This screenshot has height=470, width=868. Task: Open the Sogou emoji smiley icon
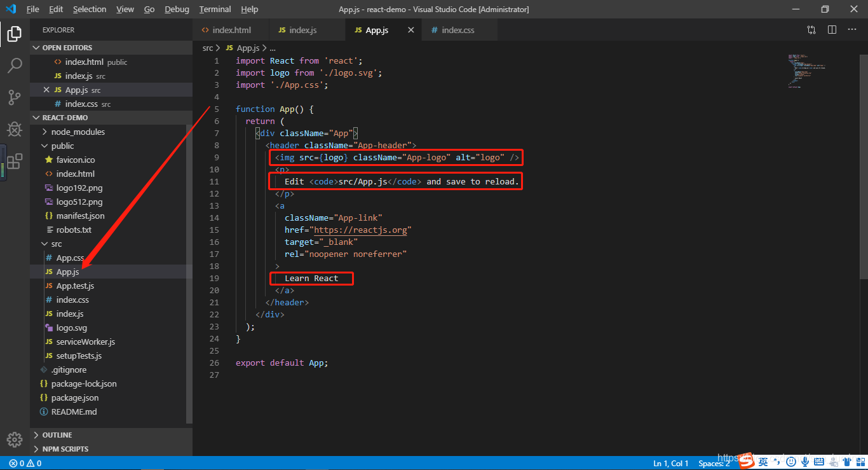[x=790, y=462]
